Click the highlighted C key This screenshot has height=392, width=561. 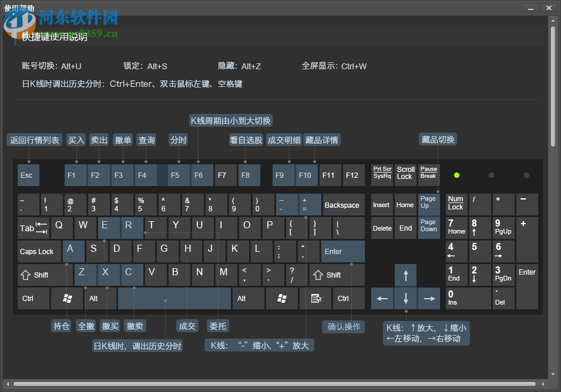coord(132,275)
